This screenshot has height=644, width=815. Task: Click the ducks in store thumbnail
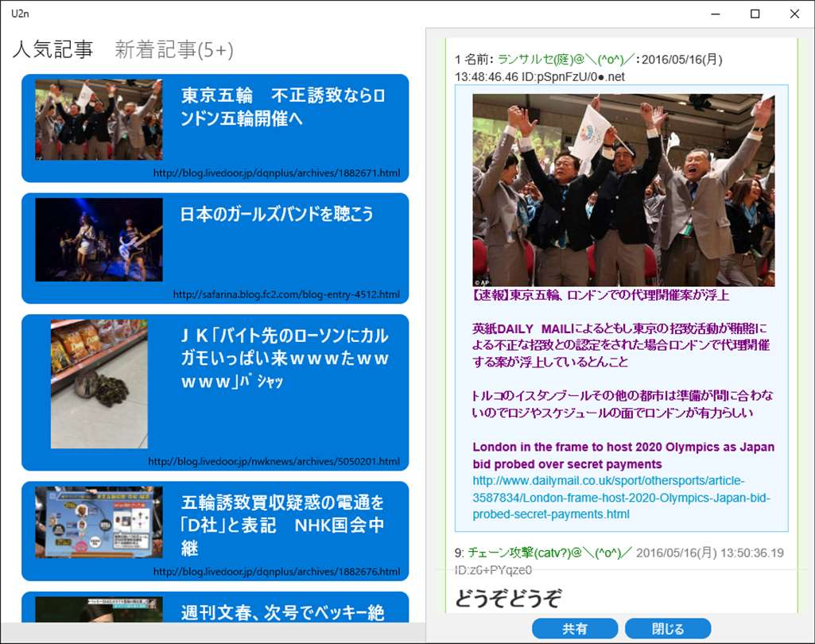tap(99, 384)
